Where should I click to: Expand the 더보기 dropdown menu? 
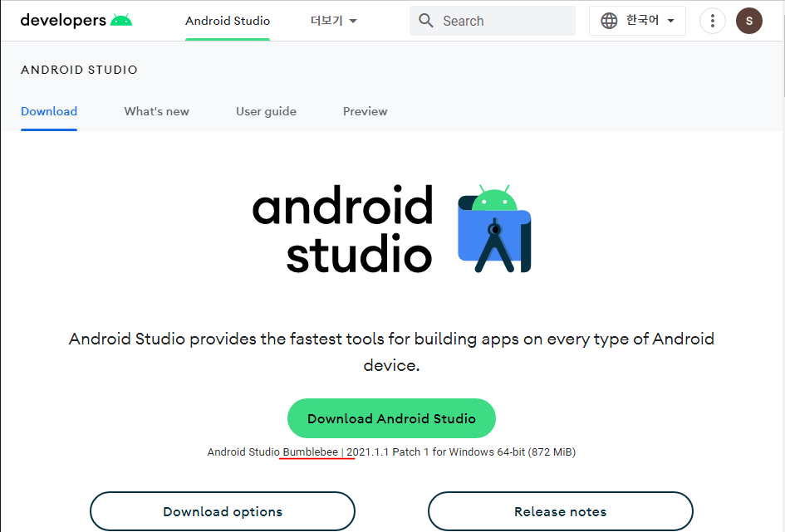[x=333, y=21]
